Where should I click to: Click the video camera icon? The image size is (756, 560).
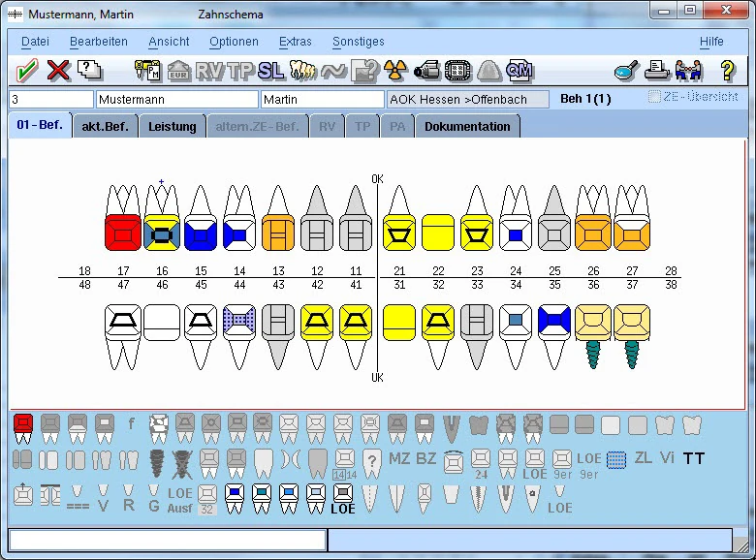click(x=426, y=71)
